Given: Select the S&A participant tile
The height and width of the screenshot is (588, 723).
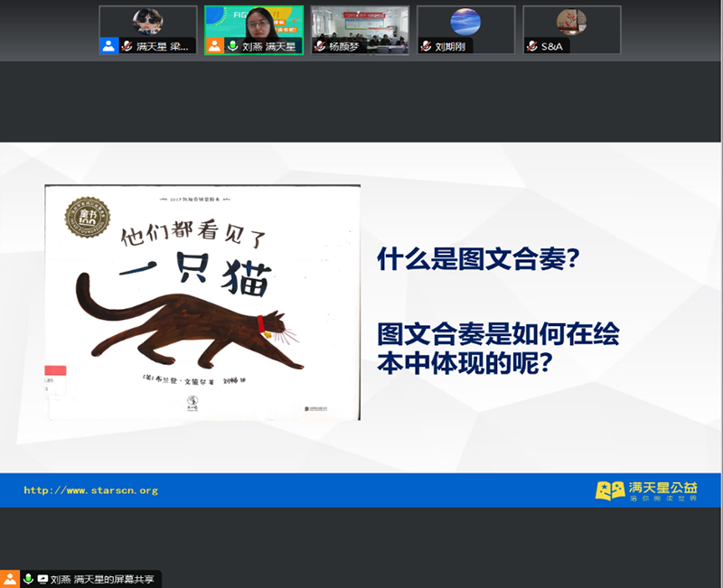Looking at the screenshot, I should coord(572,30).
